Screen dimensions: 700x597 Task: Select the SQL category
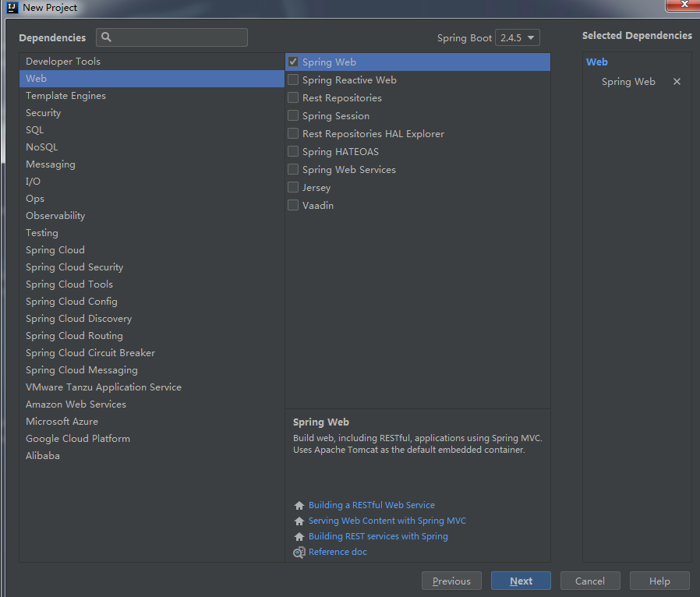[152, 130]
